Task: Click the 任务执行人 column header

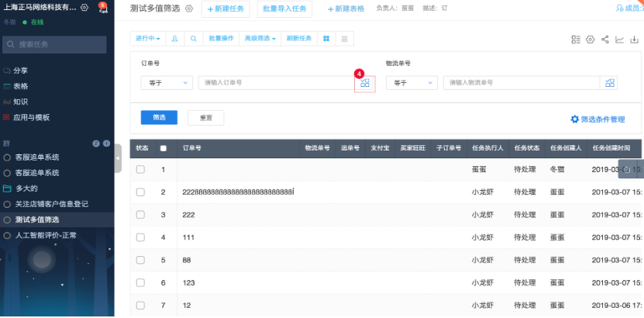Action: click(488, 148)
